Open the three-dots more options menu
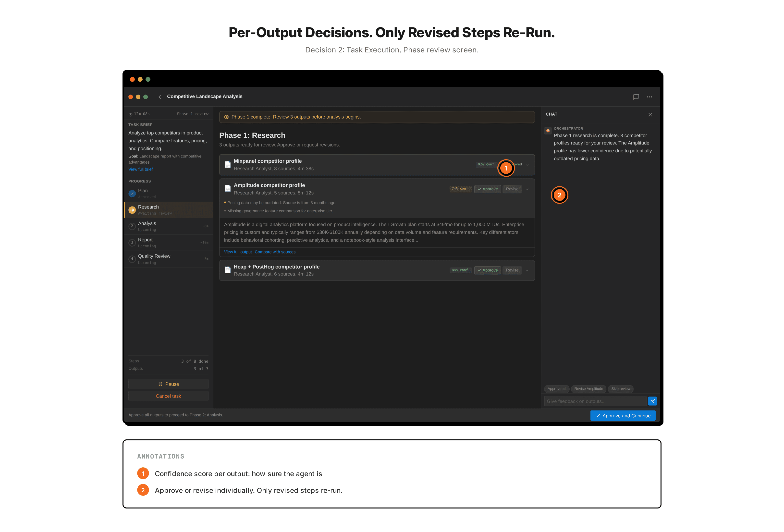The image size is (784, 532). [649, 97]
